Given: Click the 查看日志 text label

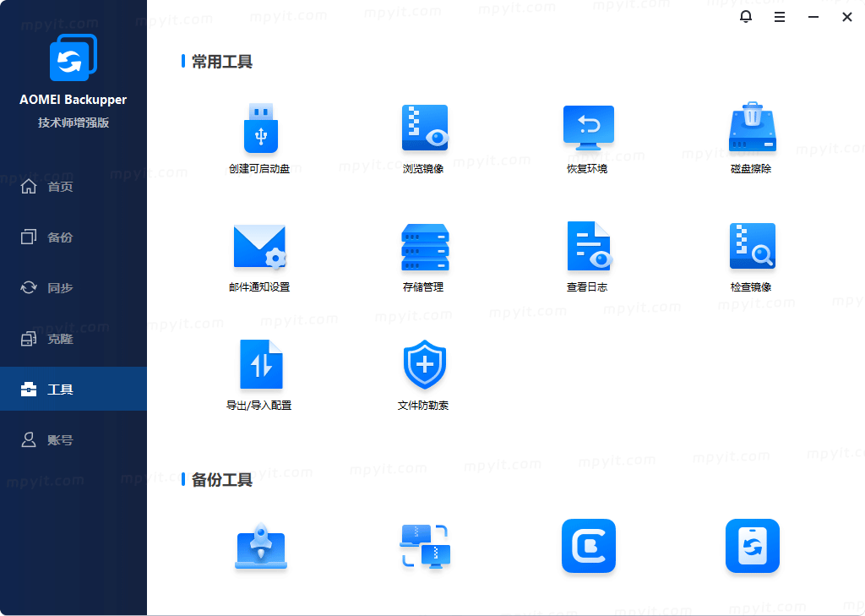Looking at the screenshot, I should click(x=587, y=287).
